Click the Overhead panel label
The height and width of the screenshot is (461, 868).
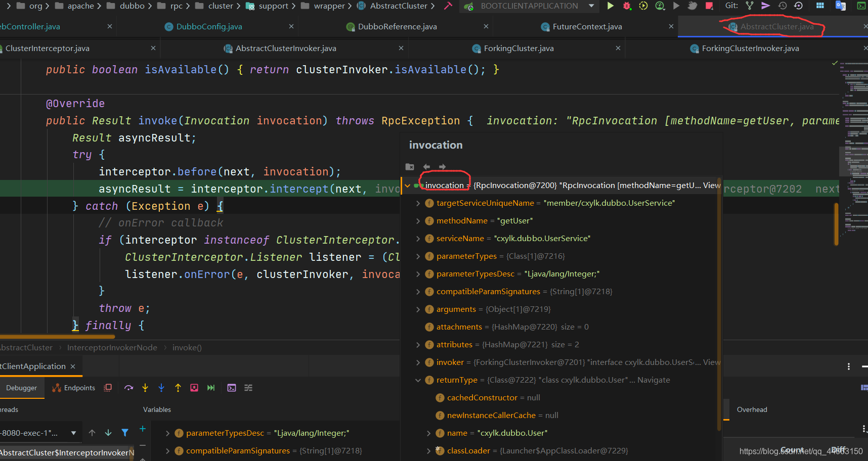[752, 410]
